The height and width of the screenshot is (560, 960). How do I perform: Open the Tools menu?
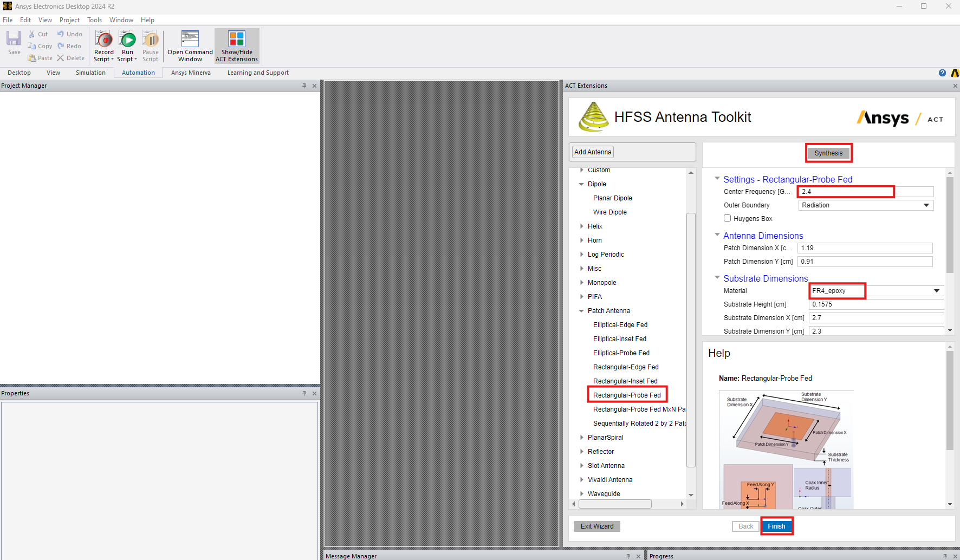tap(94, 19)
